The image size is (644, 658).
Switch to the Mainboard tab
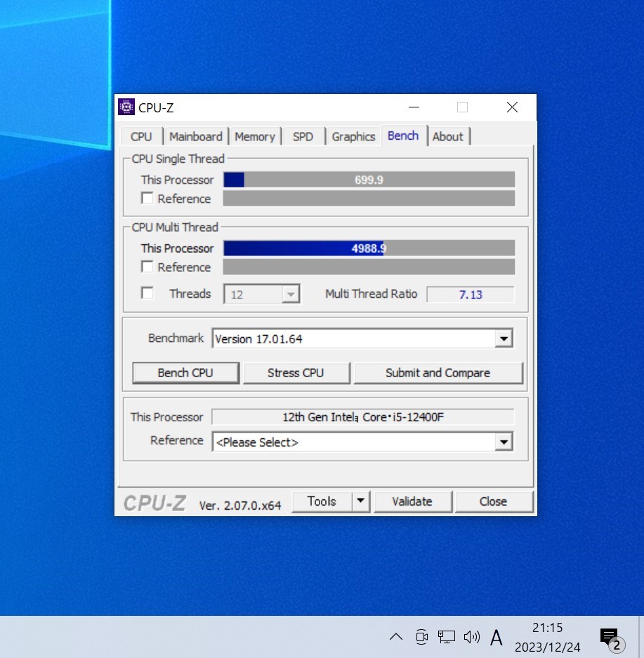tap(195, 137)
